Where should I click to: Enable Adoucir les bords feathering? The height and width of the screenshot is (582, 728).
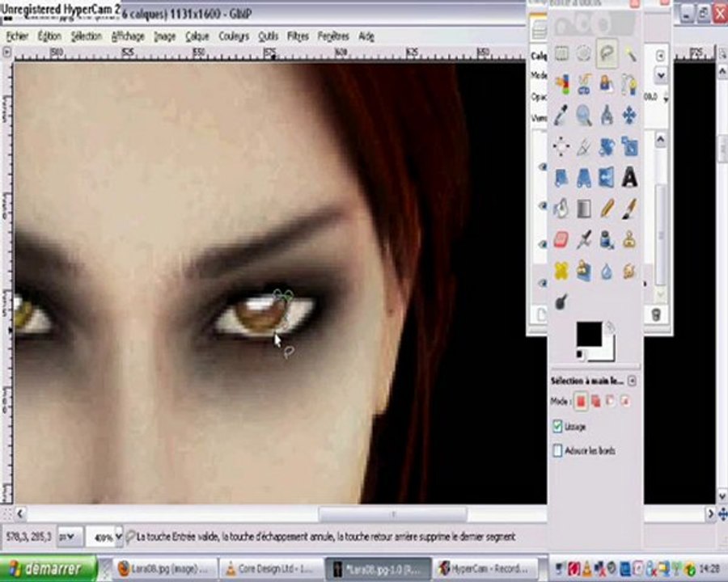pyautogui.click(x=557, y=450)
